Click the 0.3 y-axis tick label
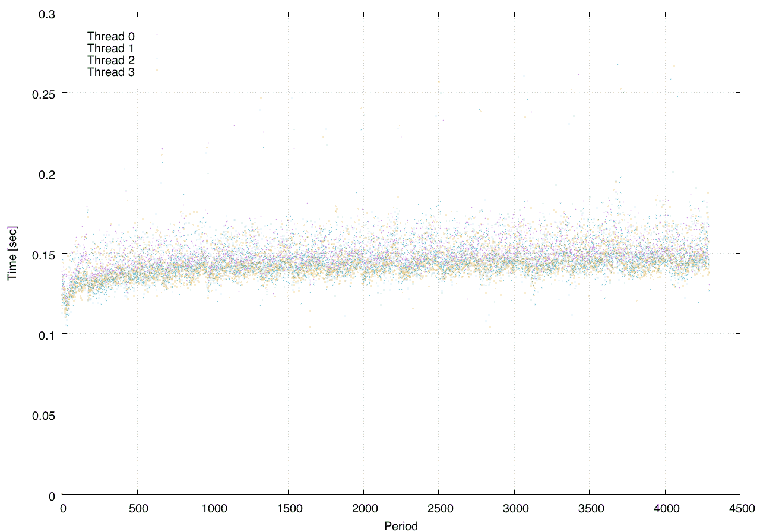The width and height of the screenshot is (760, 532). [x=46, y=13]
